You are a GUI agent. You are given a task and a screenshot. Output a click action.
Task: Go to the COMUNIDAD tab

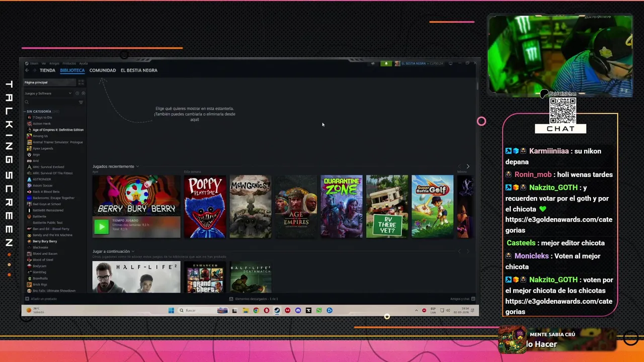pyautogui.click(x=103, y=70)
